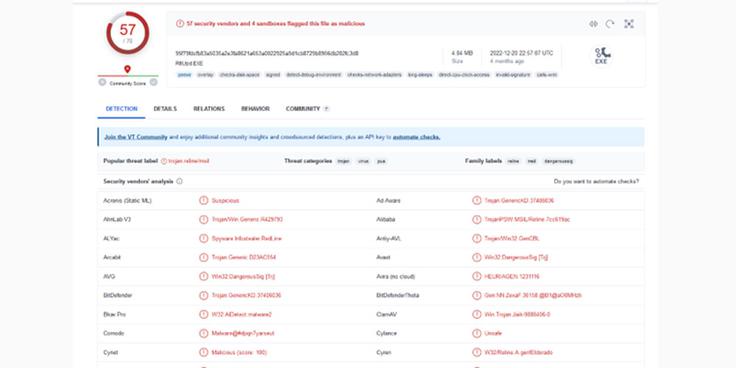Click the warning icon in the Cyren row
Viewport: 736px width, 368px height.
[x=476, y=352]
